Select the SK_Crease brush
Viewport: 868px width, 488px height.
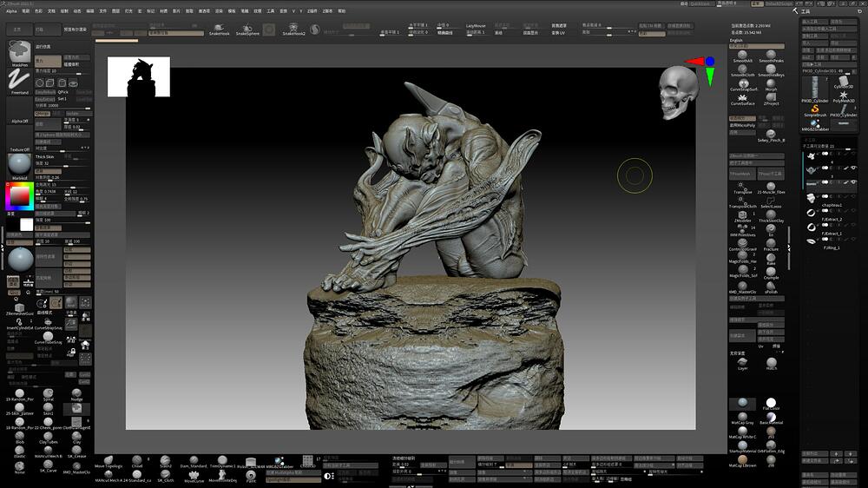[76, 452]
